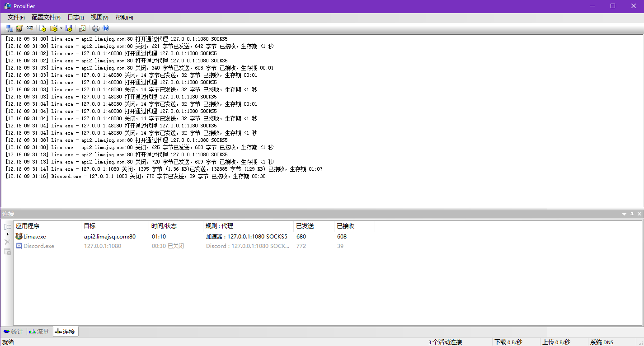
Task: Click the 00:30 已关闭 status cell
Action: coord(168,246)
